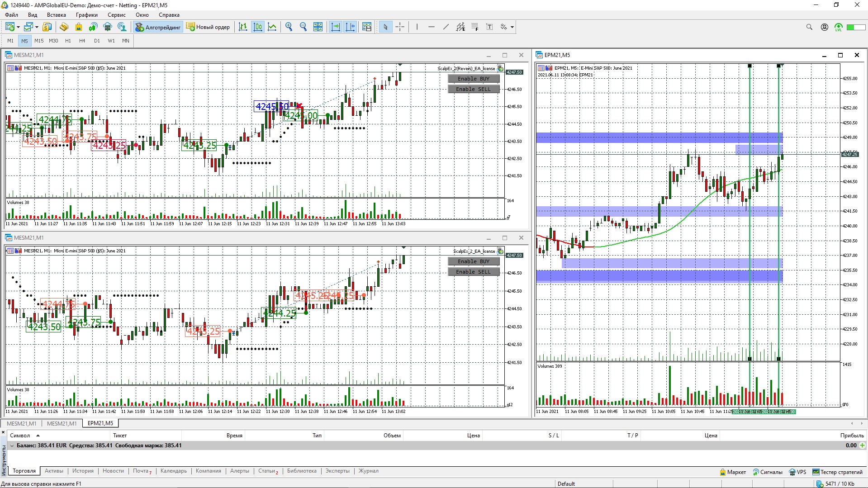Click the green plus on Баланс row
Viewport: 868px width, 488px height.
point(862,445)
